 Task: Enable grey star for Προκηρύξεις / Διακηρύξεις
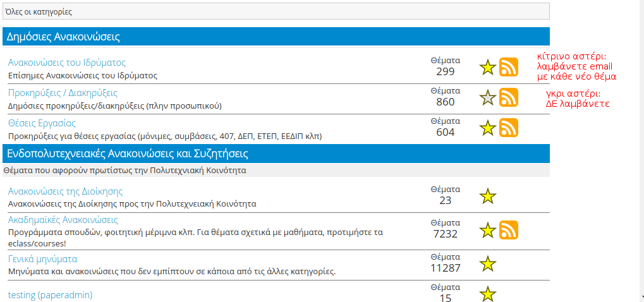point(488,97)
